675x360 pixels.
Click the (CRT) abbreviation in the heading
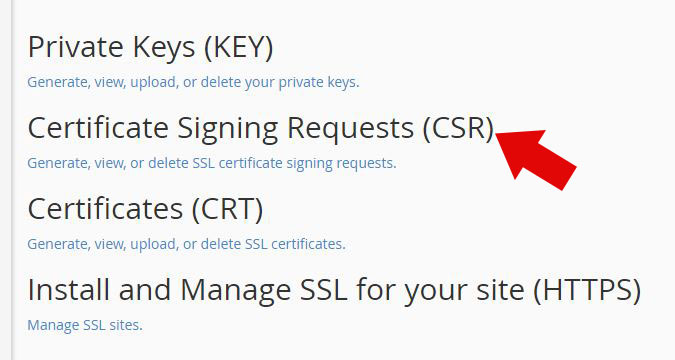pyautogui.click(x=227, y=209)
